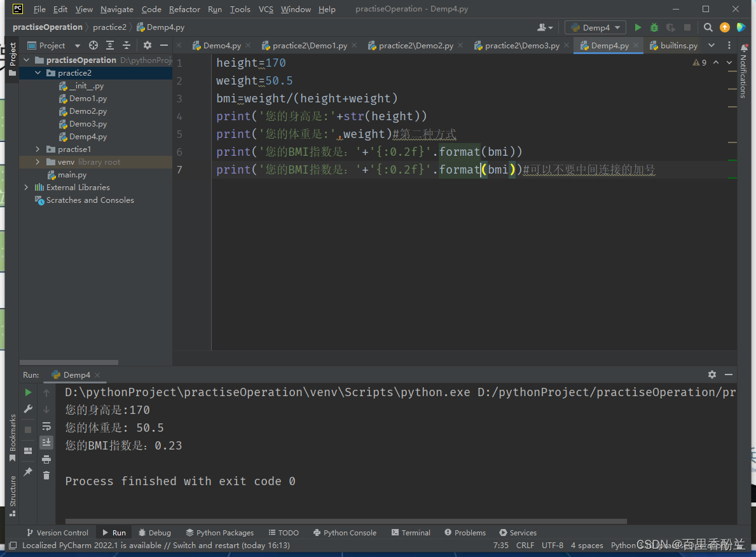This screenshot has width=756, height=557.
Task: Open the TODO tool window
Action: click(284, 533)
